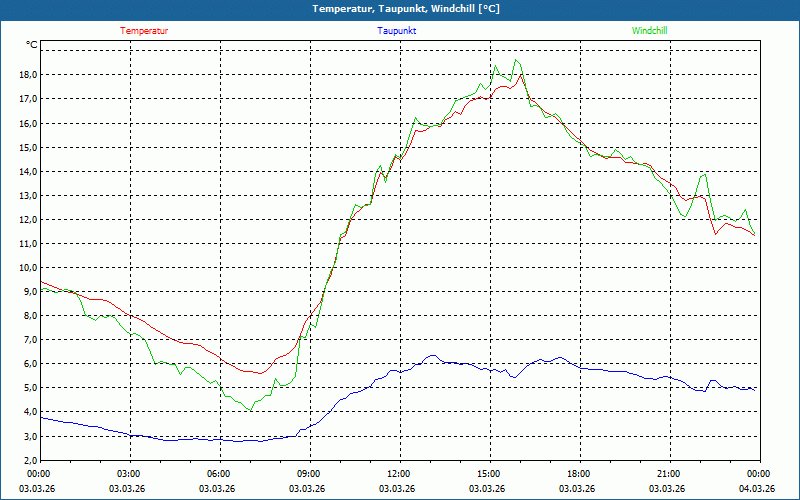The width and height of the screenshot is (800, 500).
Task: Click the green Windchill legend label
Action: tap(649, 30)
